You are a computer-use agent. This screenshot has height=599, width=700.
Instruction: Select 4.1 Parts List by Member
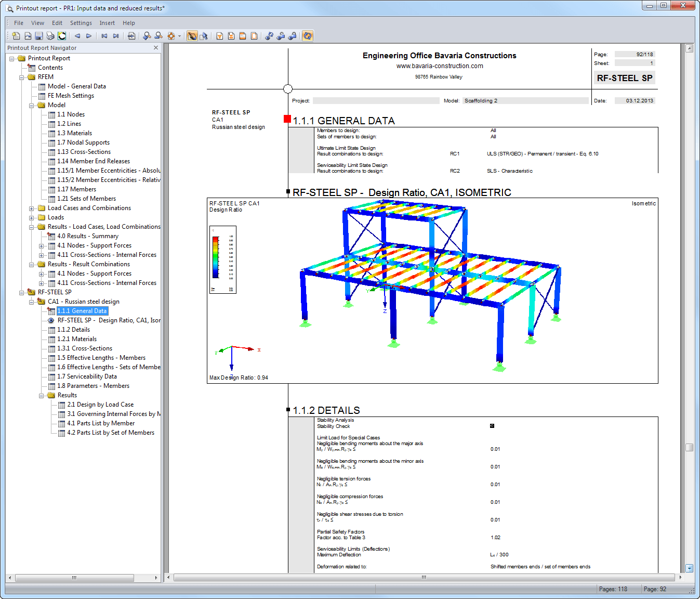pyautogui.click(x=101, y=423)
